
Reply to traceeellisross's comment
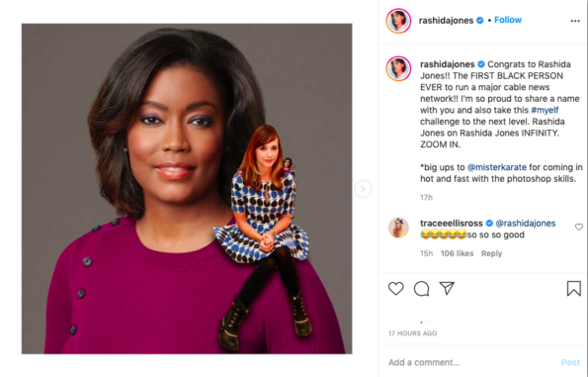click(491, 253)
